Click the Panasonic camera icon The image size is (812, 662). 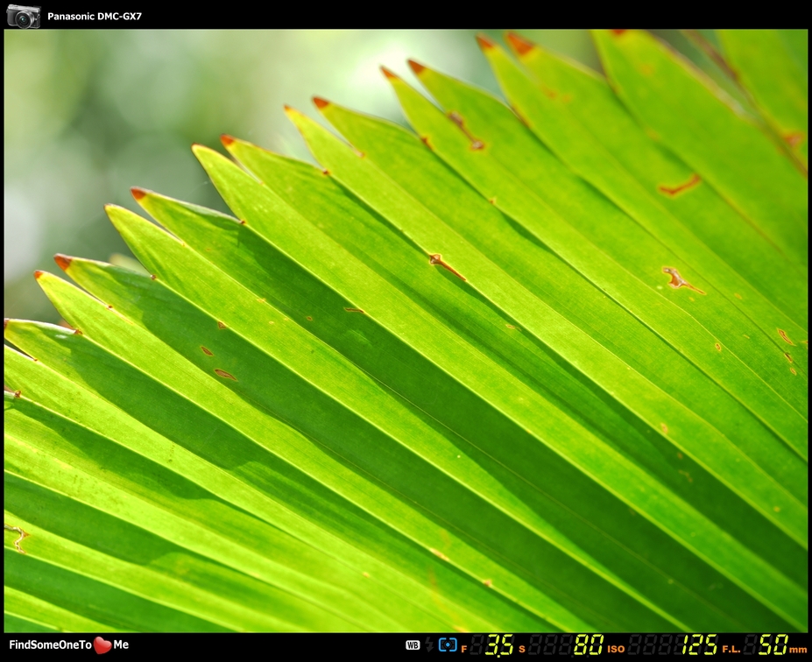[24, 16]
